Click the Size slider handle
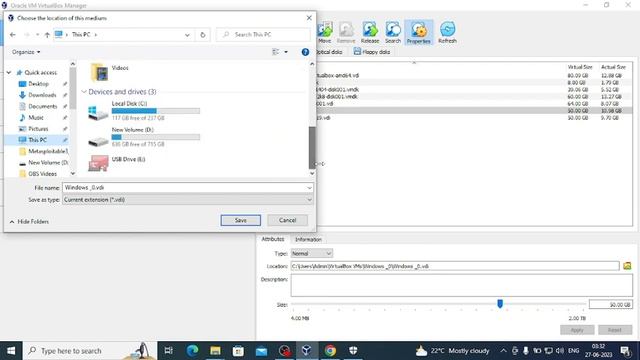 500,304
